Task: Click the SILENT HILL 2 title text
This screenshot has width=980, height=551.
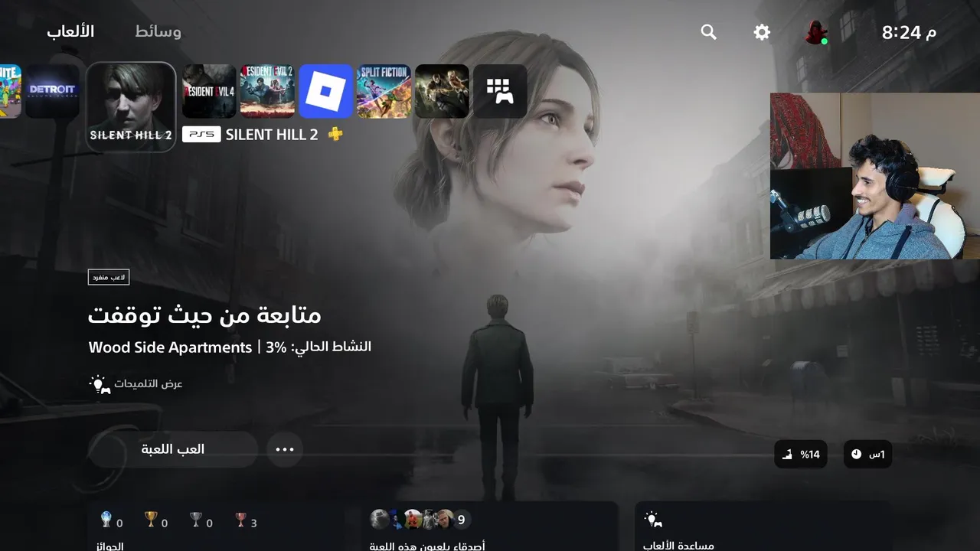Action: (x=272, y=135)
